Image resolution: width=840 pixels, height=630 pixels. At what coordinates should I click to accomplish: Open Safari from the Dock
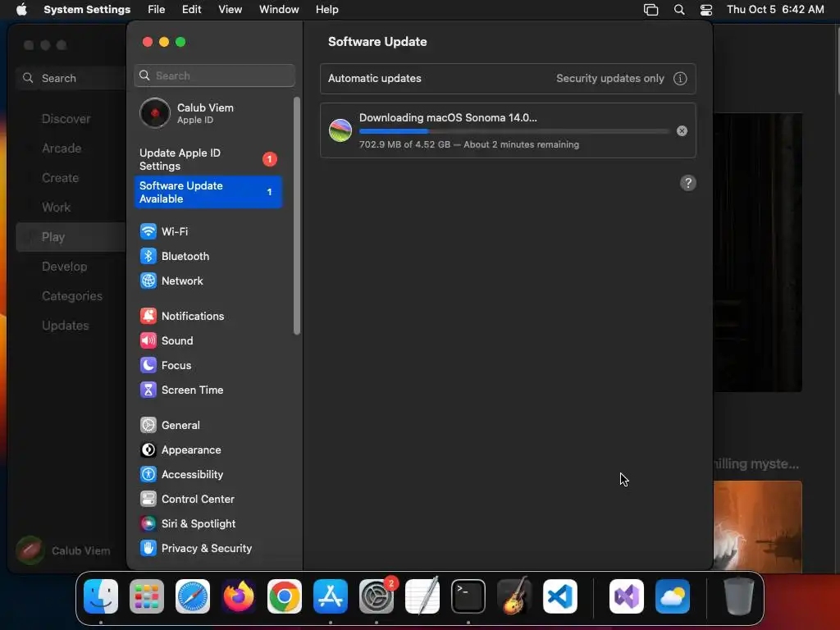[193, 596]
